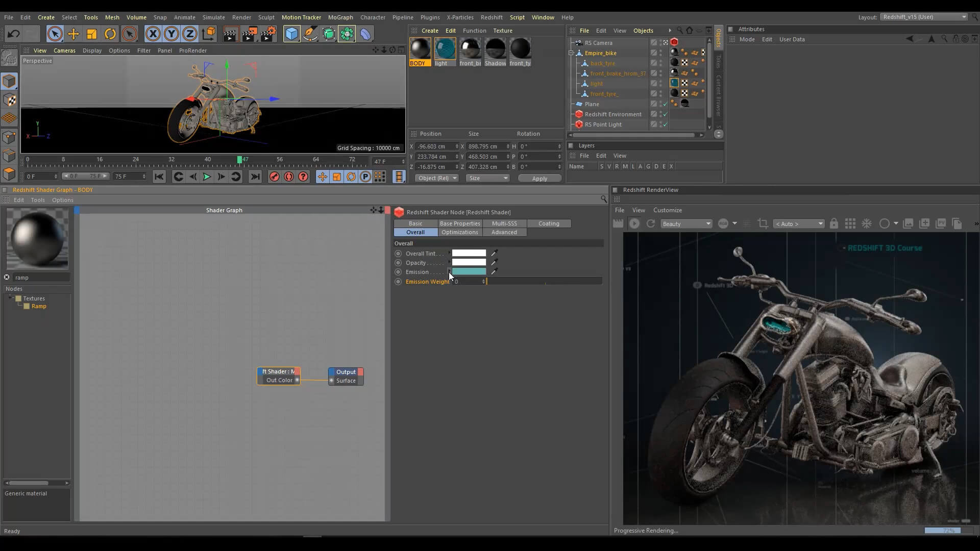Open the Redshift menu in menu bar

tap(492, 17)
